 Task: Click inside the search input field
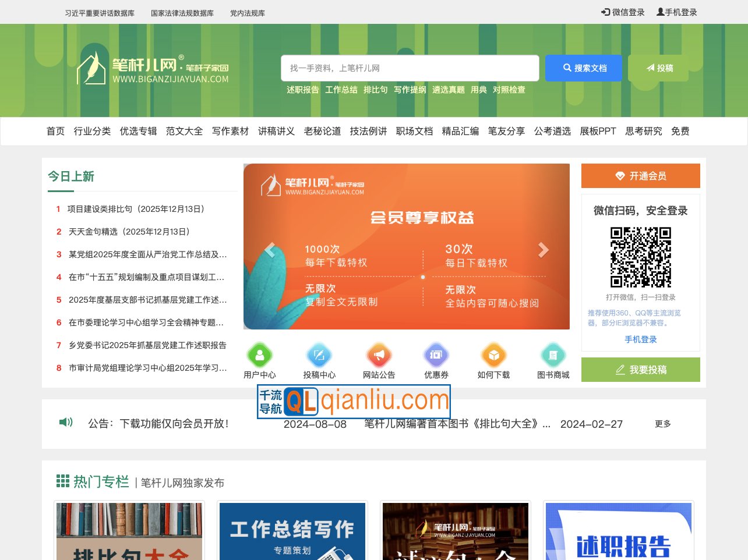[x=410, y=68]
